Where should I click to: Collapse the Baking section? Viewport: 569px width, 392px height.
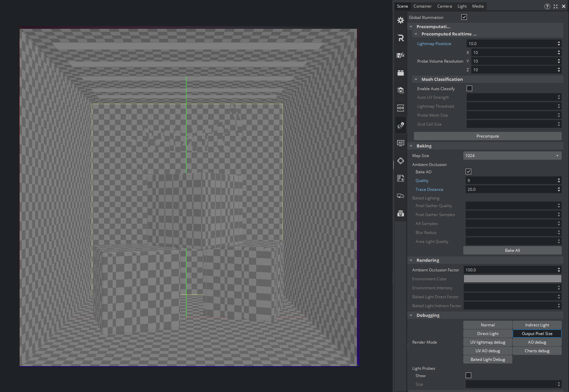(x=411, y=146)
